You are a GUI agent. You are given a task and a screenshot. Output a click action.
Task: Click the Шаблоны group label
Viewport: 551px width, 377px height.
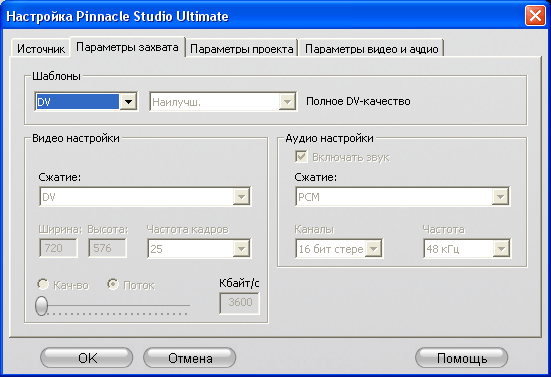56,76
